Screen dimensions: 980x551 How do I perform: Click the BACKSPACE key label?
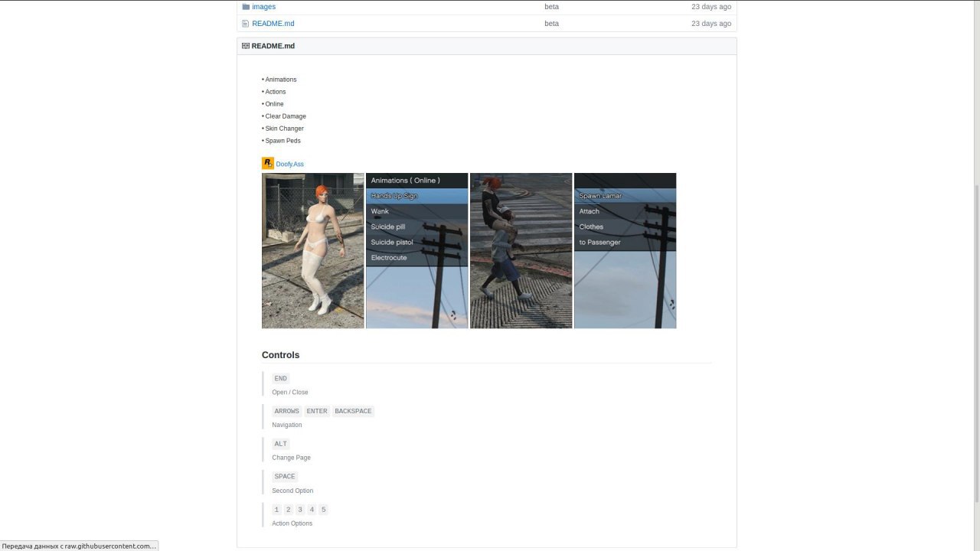(353, 412)
